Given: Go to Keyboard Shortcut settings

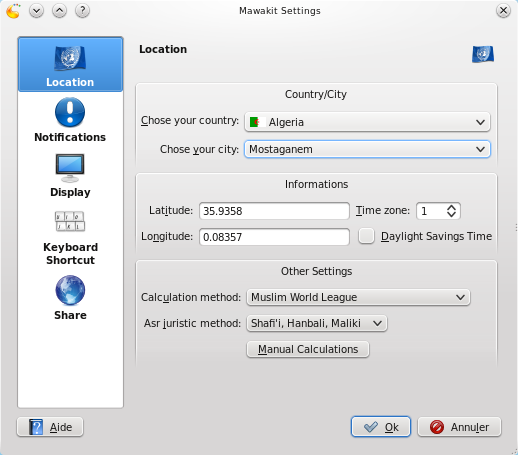Looking at the screenshot, I should [x=70, y=238].
